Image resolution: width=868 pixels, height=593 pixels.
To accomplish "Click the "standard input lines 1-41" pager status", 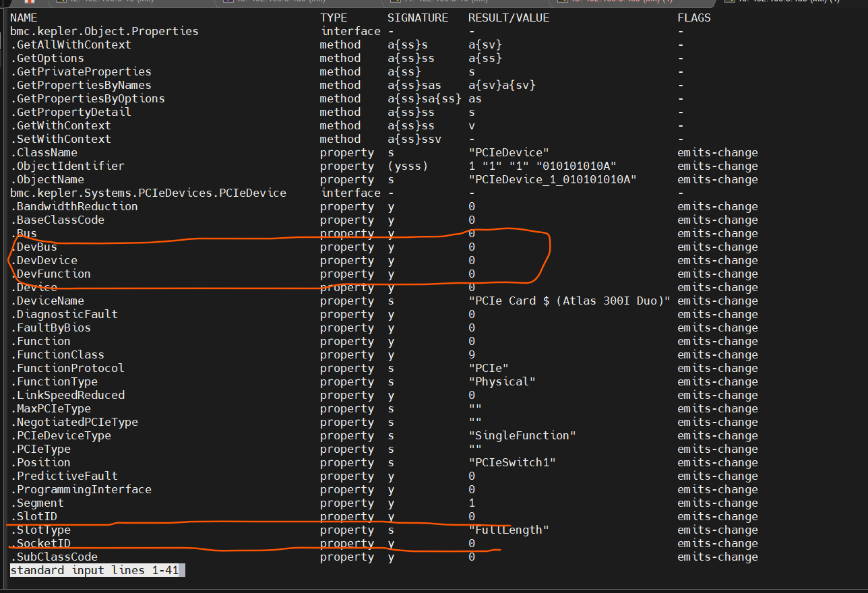I will [x=98, y=571].
